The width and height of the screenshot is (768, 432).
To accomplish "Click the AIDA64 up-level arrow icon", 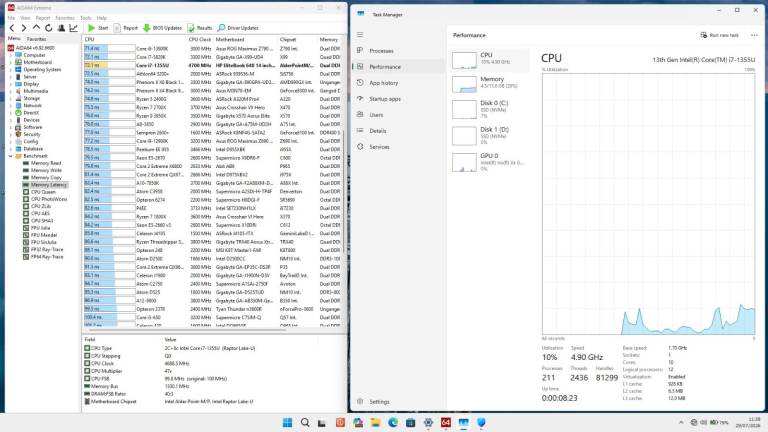I will [36, 28].
